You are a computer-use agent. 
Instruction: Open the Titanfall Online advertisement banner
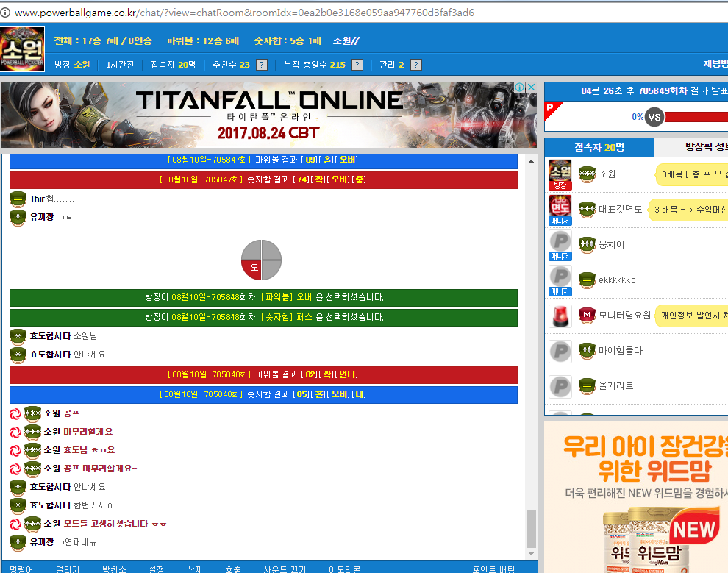click(x=269, y=115)
